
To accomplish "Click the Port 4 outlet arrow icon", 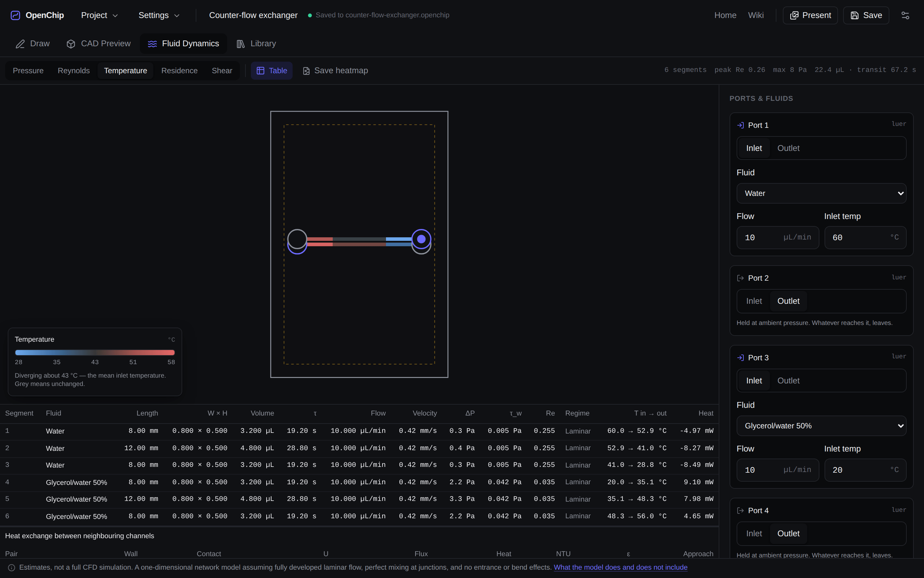I will [x=740, y=511].
